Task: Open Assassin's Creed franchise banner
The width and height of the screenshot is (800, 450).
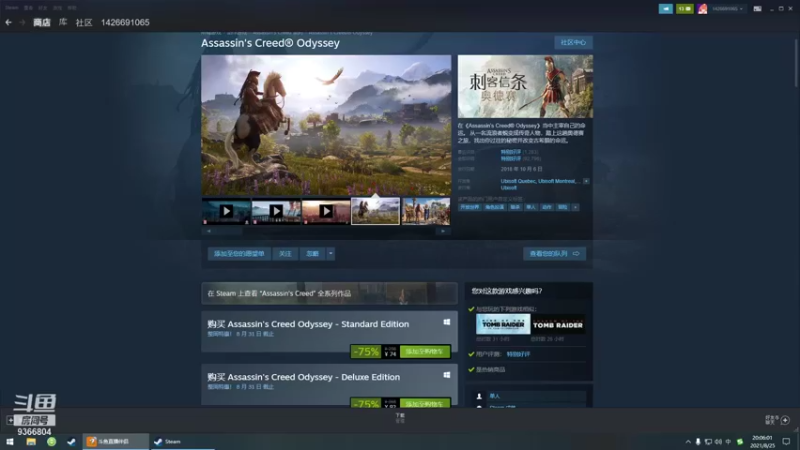Action: click(329, 293)
